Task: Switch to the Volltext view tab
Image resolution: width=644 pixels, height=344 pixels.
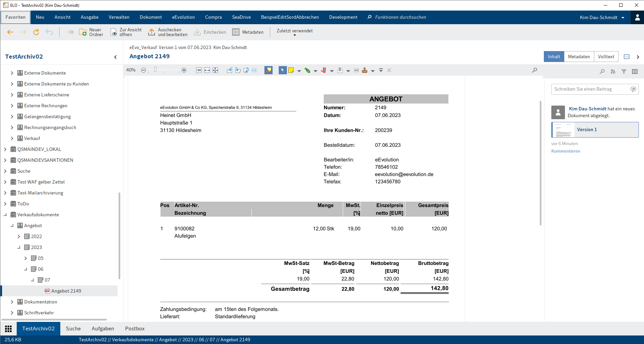Action: [606, 57]
